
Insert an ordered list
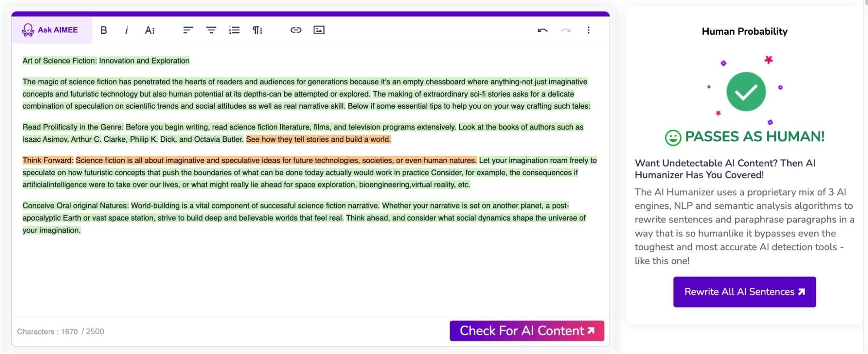tap(234, 30)
